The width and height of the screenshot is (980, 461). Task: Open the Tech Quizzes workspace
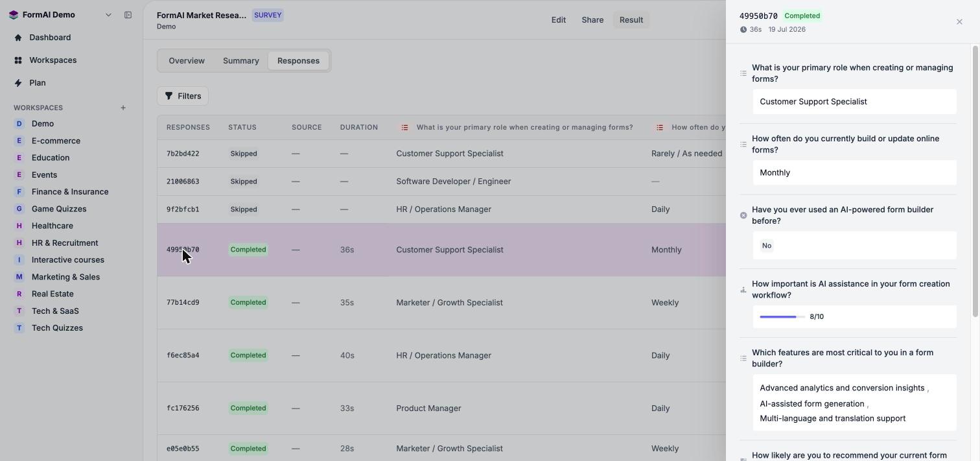[x=57, y=328]
